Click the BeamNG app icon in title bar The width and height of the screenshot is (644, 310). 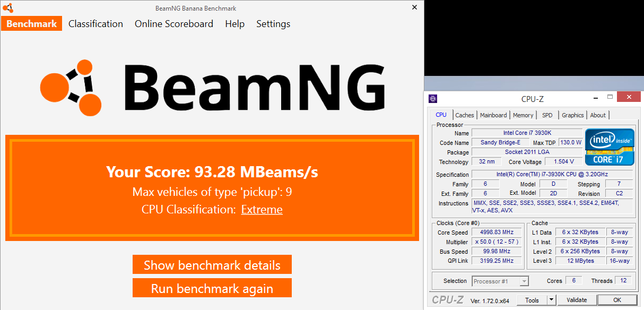click(7, 8)
